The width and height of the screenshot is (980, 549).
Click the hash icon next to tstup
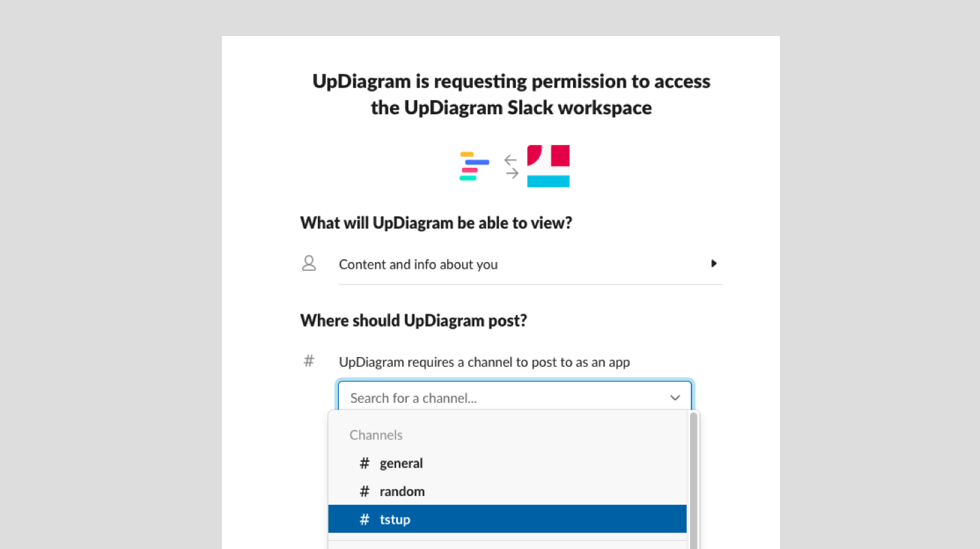(365, 520)
